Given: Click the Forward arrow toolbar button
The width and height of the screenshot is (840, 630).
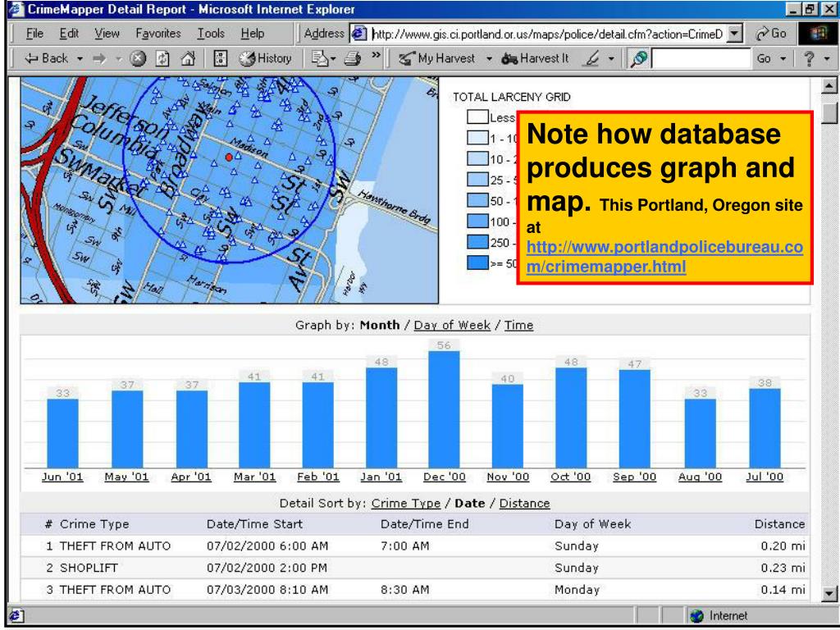Looking at the screenshot, I should pos(99,58).
